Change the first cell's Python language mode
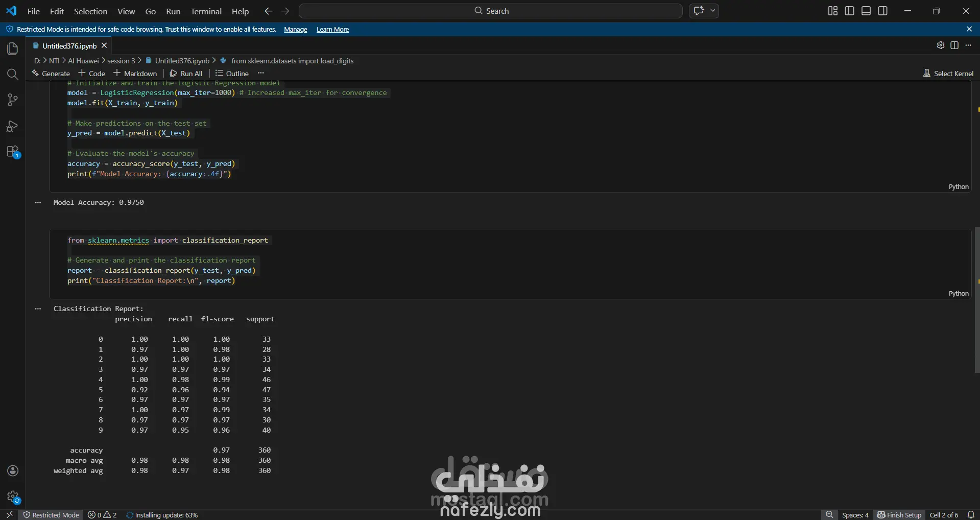 click(959, 186)
